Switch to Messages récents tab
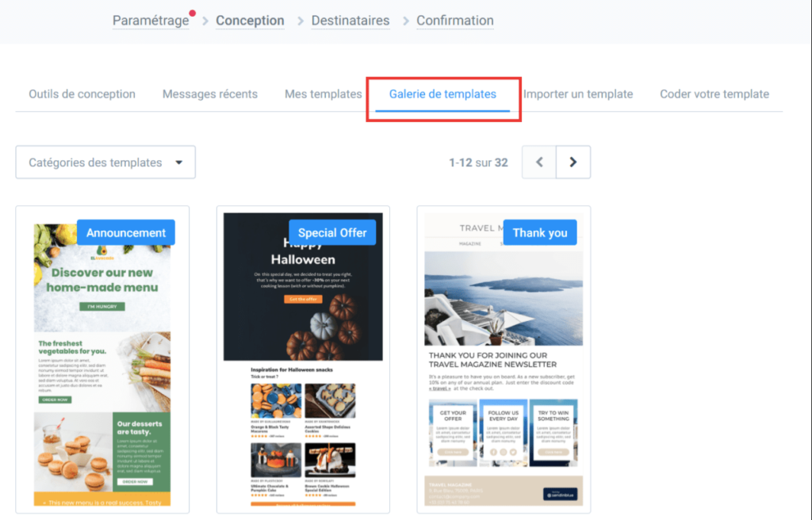Image resolution: width=812 pixels, height=520 pixels. click(209, 94)
